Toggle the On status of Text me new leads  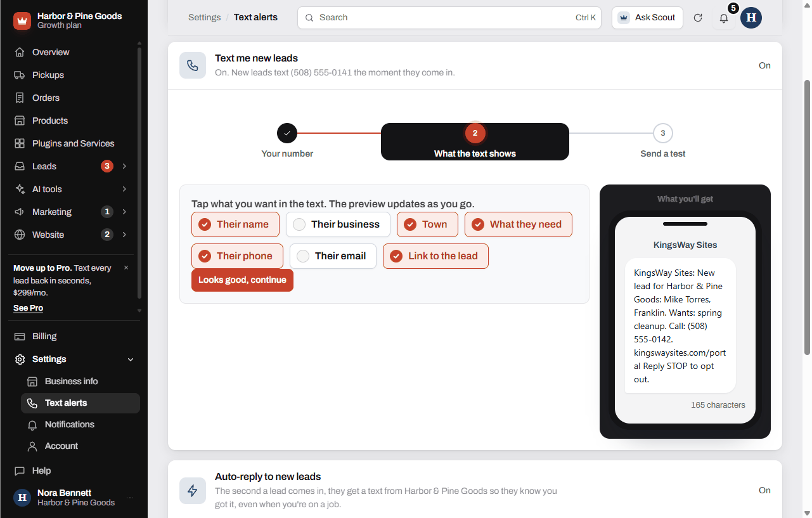[x=764, y=65]
